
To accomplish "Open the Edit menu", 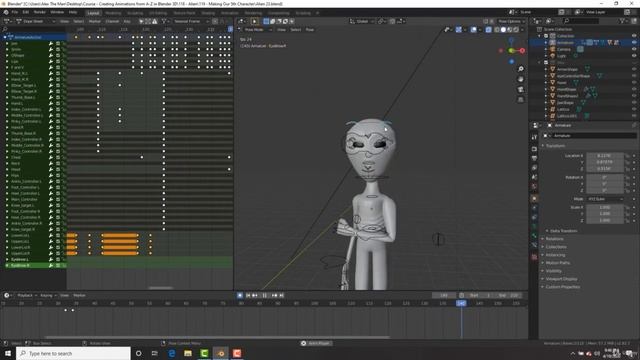I will coord(26,13).
